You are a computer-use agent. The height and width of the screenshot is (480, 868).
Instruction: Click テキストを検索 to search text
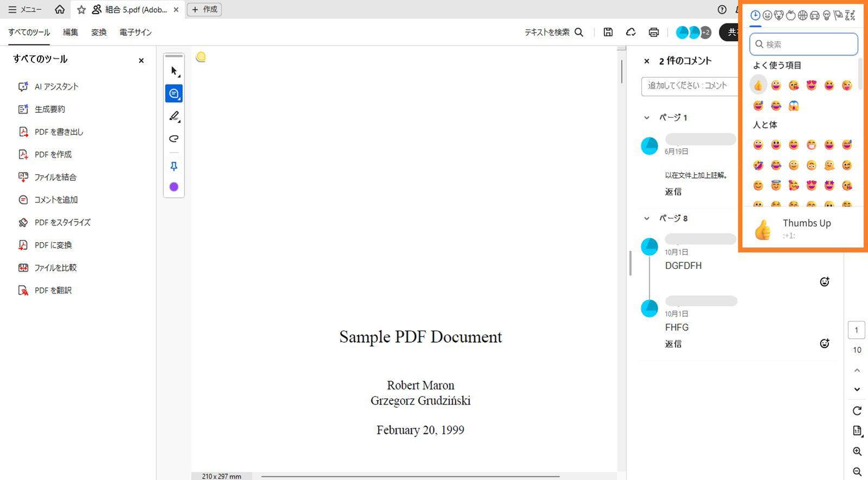coord(553,32)
